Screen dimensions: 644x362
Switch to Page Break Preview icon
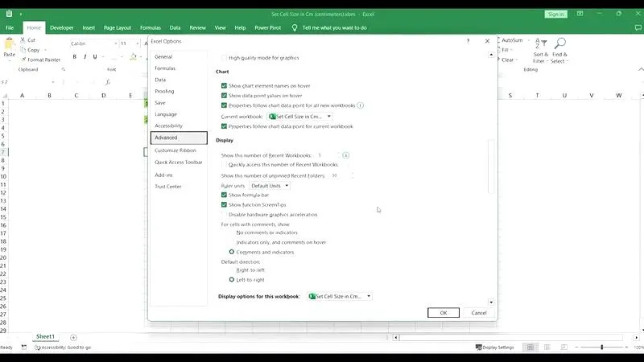click(564, 348)
